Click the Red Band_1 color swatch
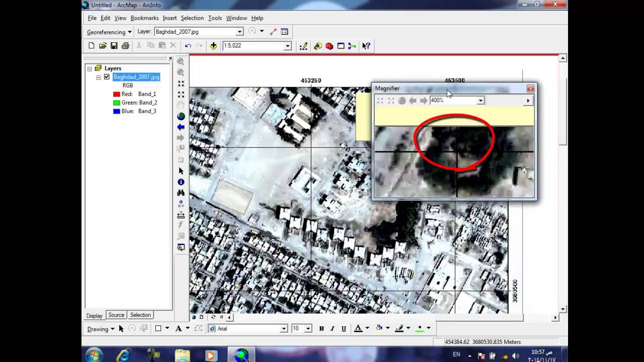The image size is (644, 362). [x=117, y=95]
